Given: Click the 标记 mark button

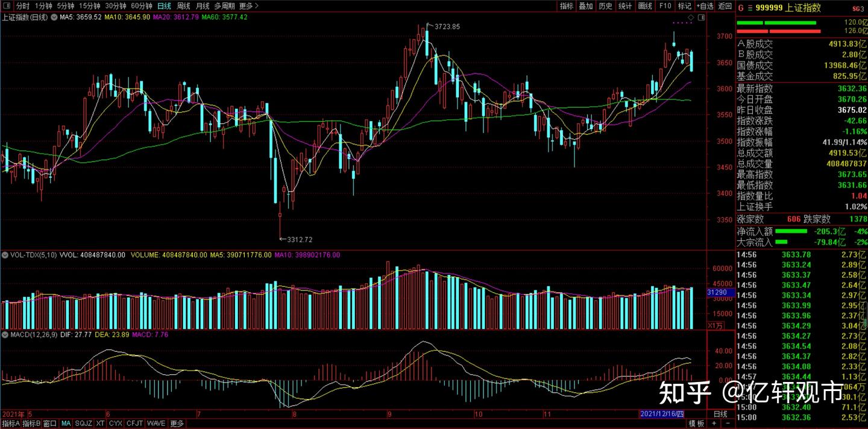Looking at the screenshot, I should pyautogui.click(x=684, y=6).
